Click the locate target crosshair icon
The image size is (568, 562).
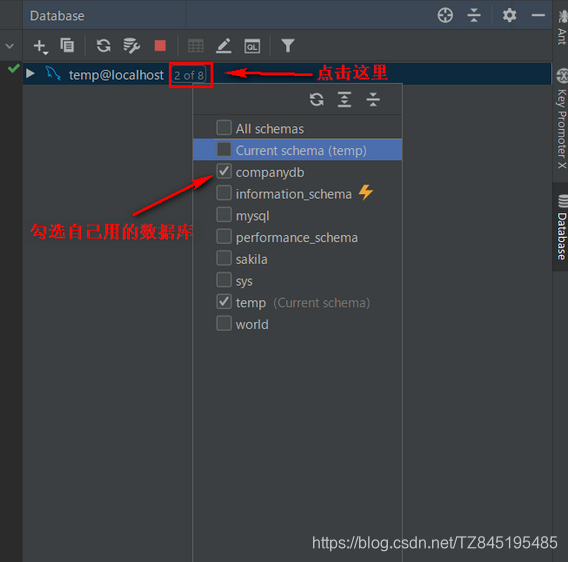(x=445, y=16)
